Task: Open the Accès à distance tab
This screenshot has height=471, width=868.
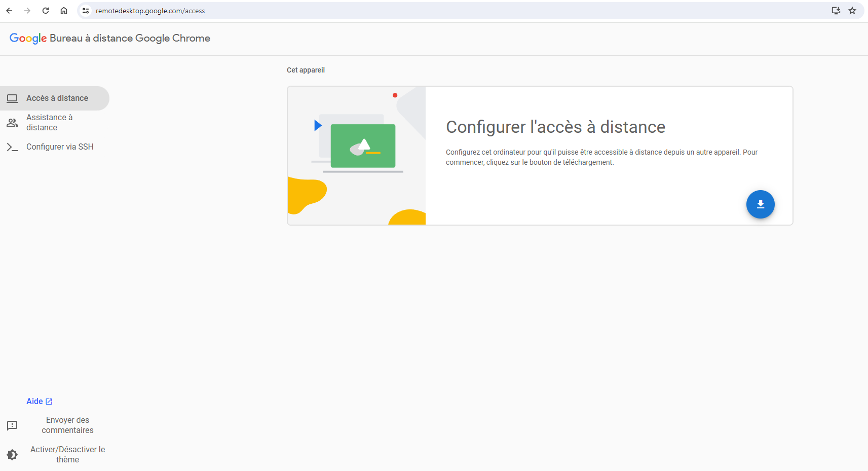Action: (x=55, y=98)
